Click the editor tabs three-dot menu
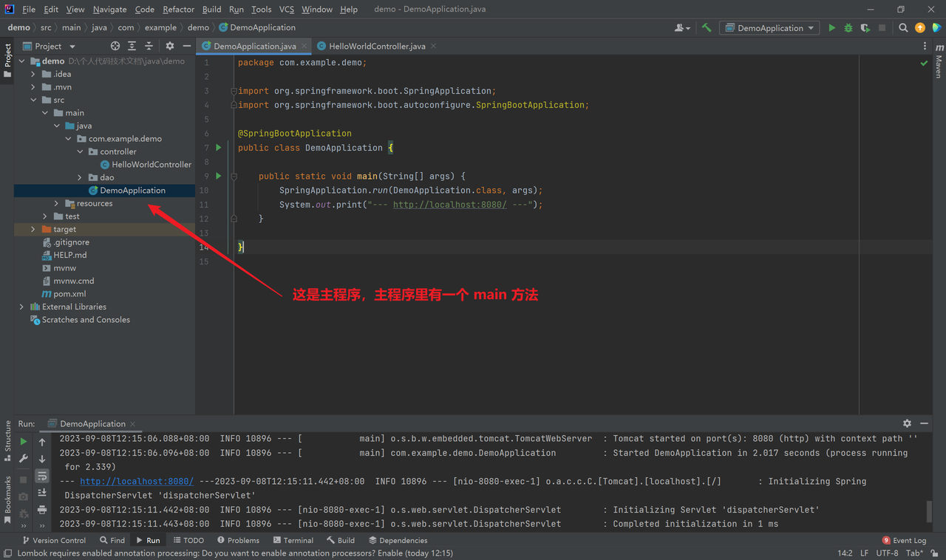Image resolution: width=946 pixels, height=560 pixels. (925, 46)
